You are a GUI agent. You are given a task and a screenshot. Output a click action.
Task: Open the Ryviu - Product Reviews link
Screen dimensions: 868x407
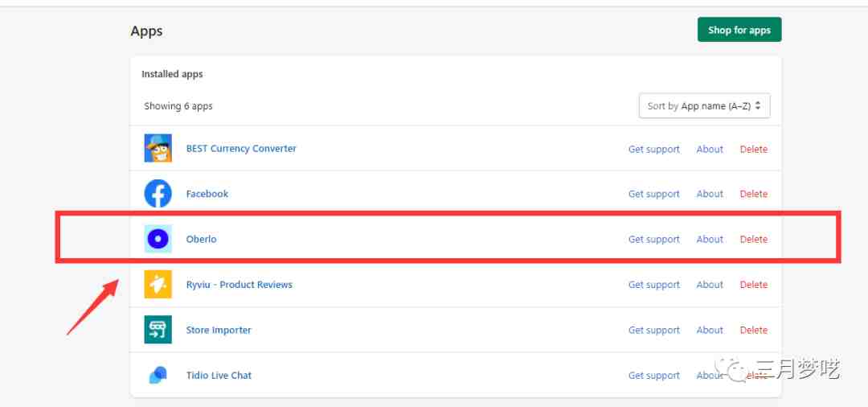coord(240,285)
